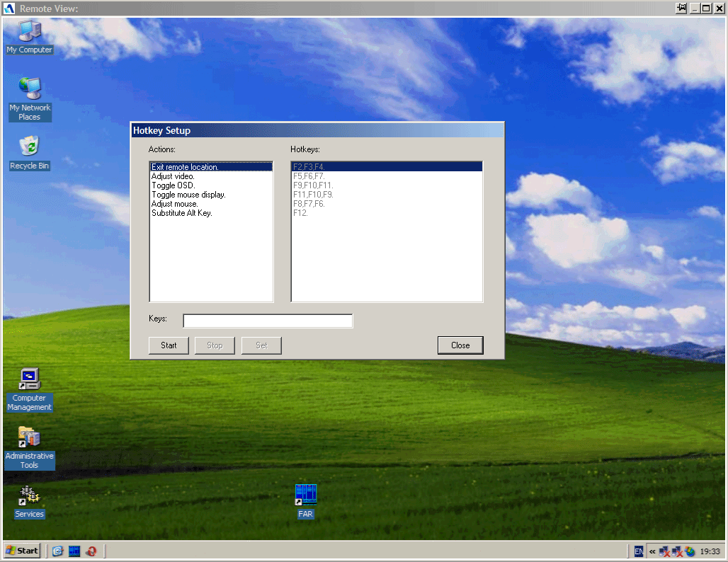The height and width of the screenshot is (562, 728).
Task: Select 'Adjust video.' action
Action: 211,176
